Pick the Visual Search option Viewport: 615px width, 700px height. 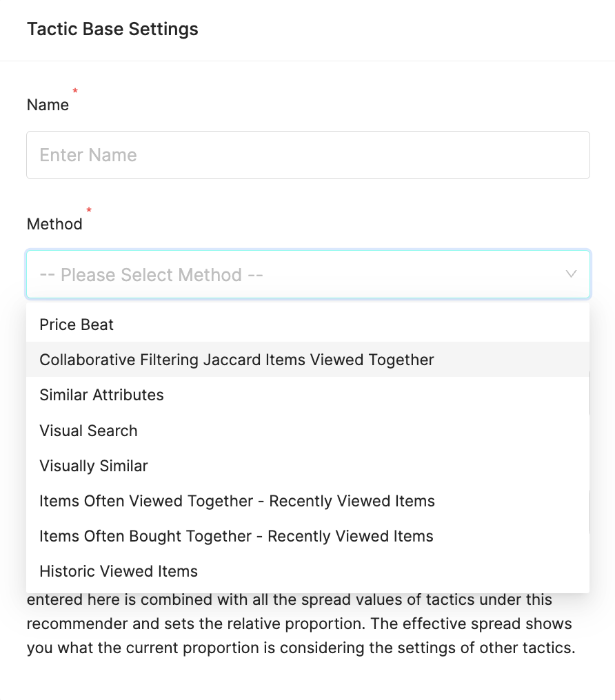[88, 431]
